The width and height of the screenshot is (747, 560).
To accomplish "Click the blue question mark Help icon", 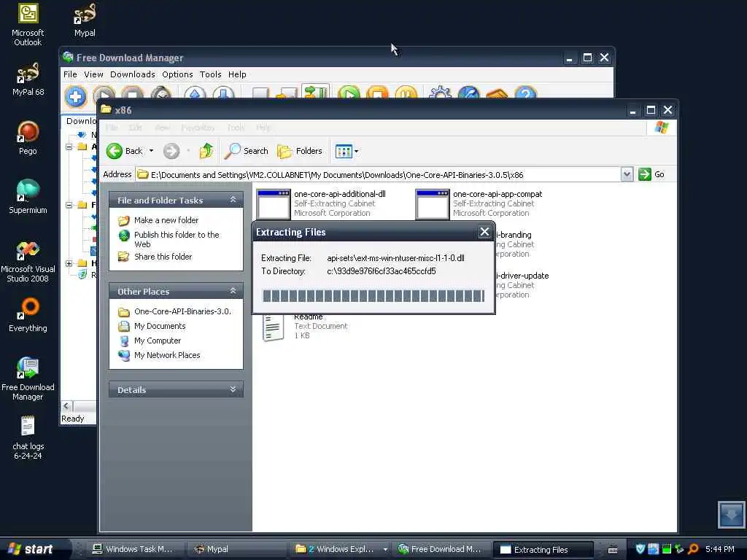I will pyautogui.click(x=526, y=94).
